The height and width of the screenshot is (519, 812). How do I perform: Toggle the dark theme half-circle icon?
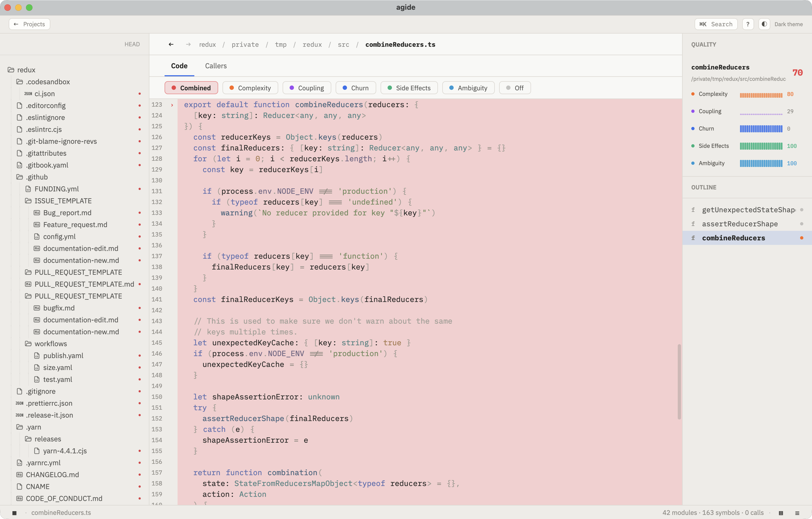764,24
